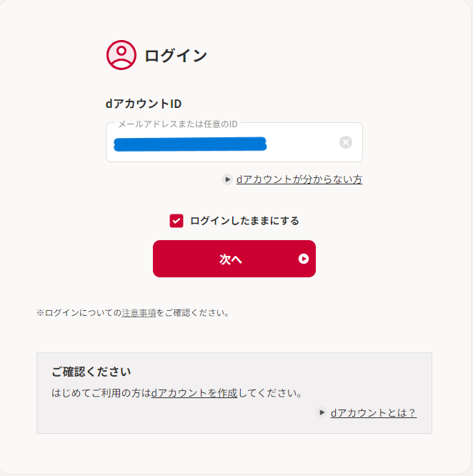This screenshot has height=476, width=473.
Task: Click the play arrow icon on 次へ button
Action: pos(304,259)
